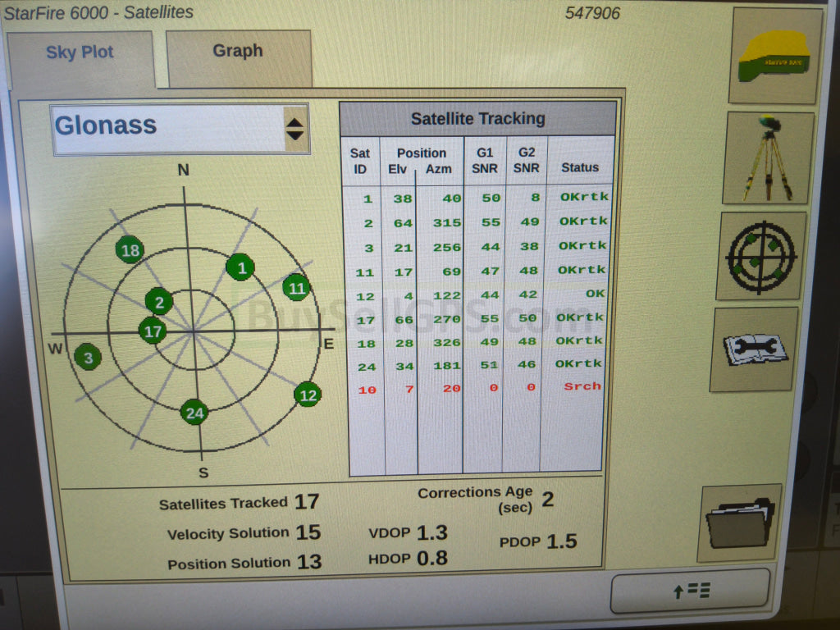The height and width of the screenshot is (630, 840).
Task: Open the diagnostics wrench manual icon
Action: pyautogui.click(x=754, y=349)
